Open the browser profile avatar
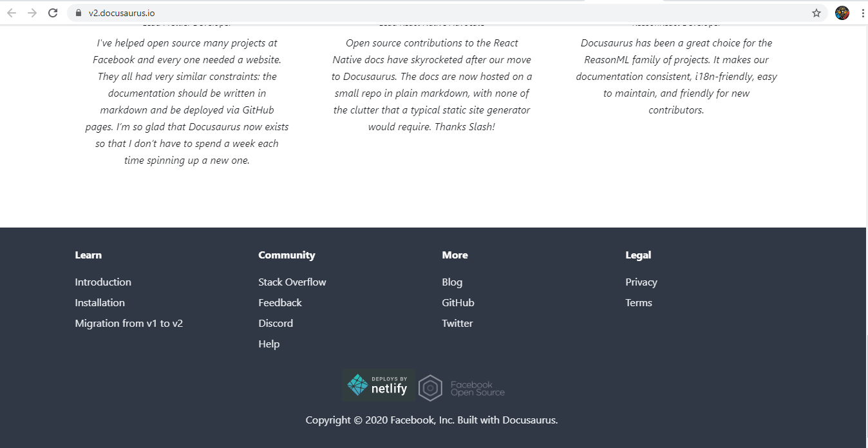The image size is (868, 448). coord(842,12)
